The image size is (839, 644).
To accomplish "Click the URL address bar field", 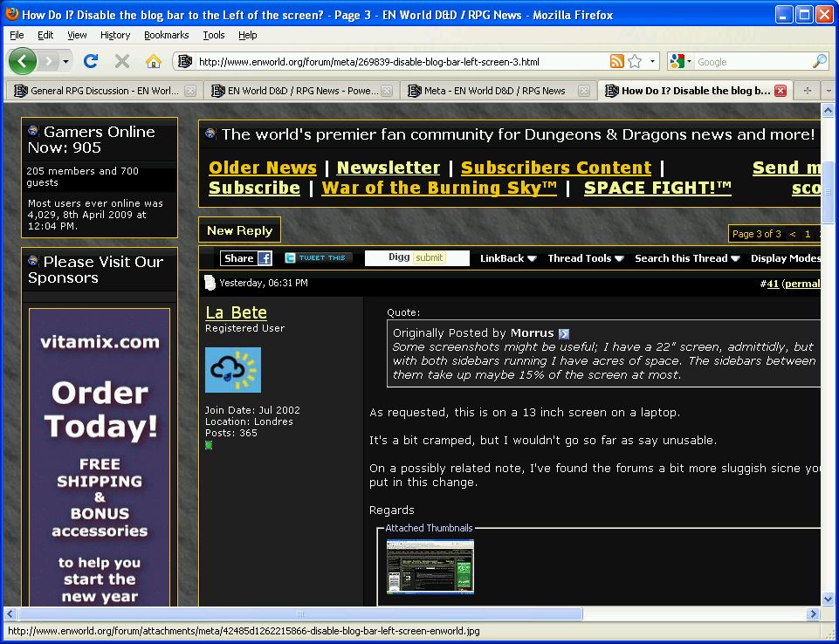I will (393, 62).
